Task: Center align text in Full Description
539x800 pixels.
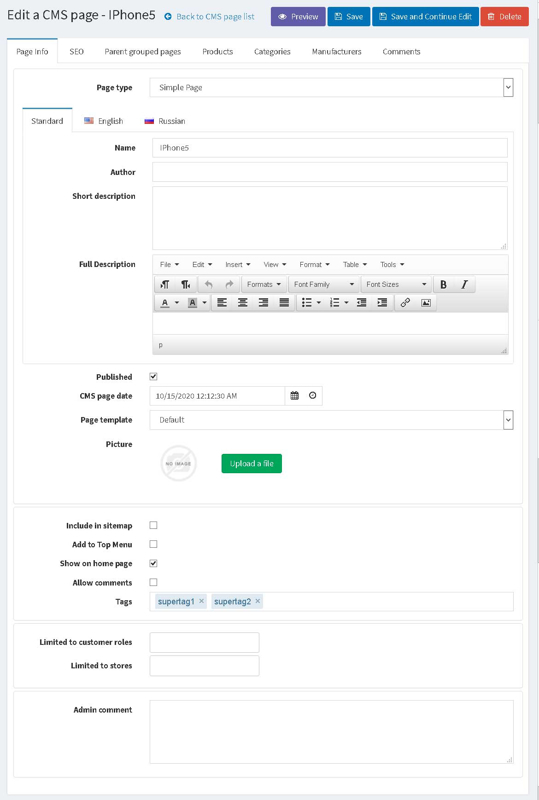Action: tap(243, 303)
